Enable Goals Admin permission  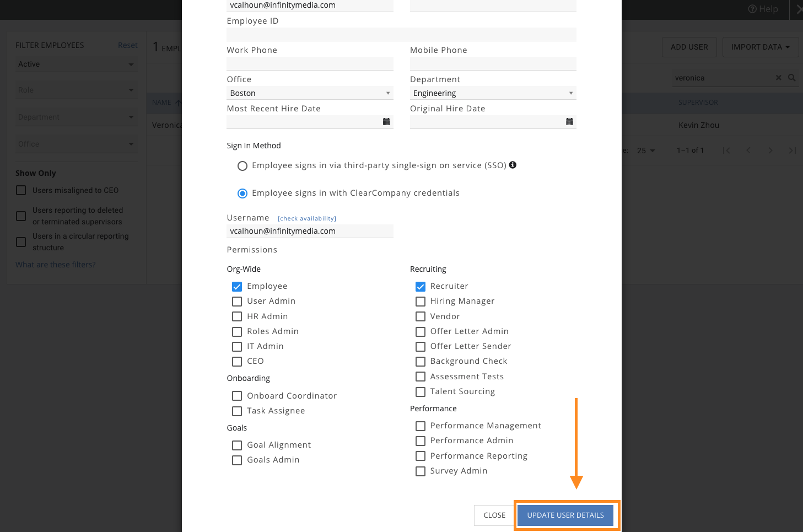(x=237, y=460)
